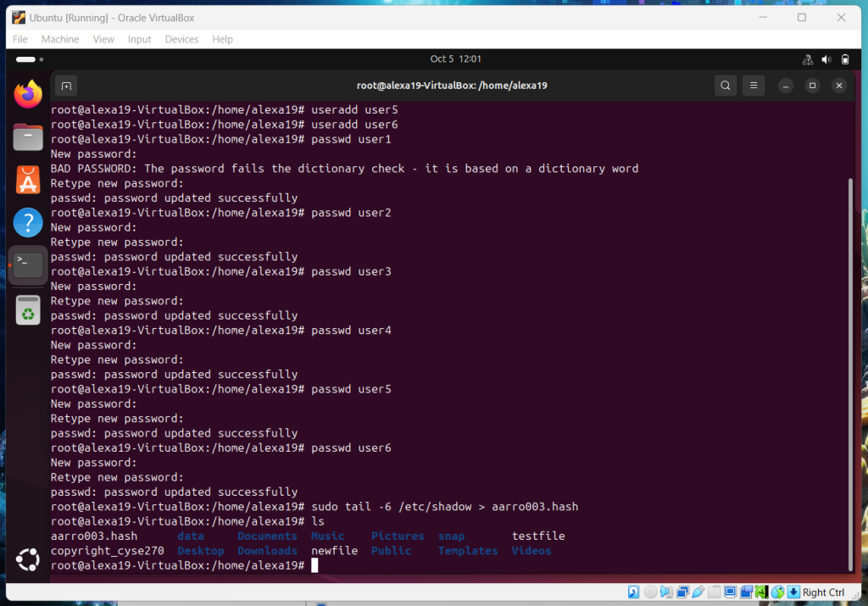This screenshot has width=868, height=606.
Task: Open the VirtualBox Help menu
Action: click(x=222, y=39)
